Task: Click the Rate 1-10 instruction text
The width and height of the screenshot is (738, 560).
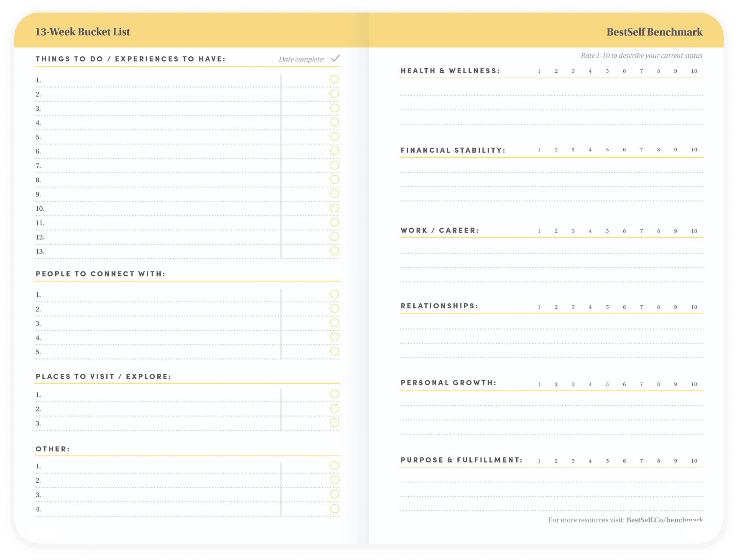Action: tap(641, 56)
